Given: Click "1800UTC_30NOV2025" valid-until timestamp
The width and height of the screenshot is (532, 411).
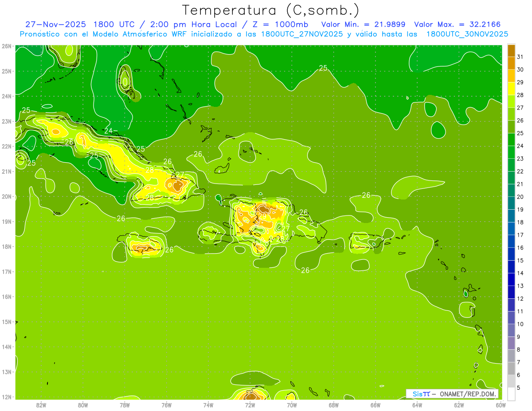Looking at the screenshot, I should coord(467,34).
